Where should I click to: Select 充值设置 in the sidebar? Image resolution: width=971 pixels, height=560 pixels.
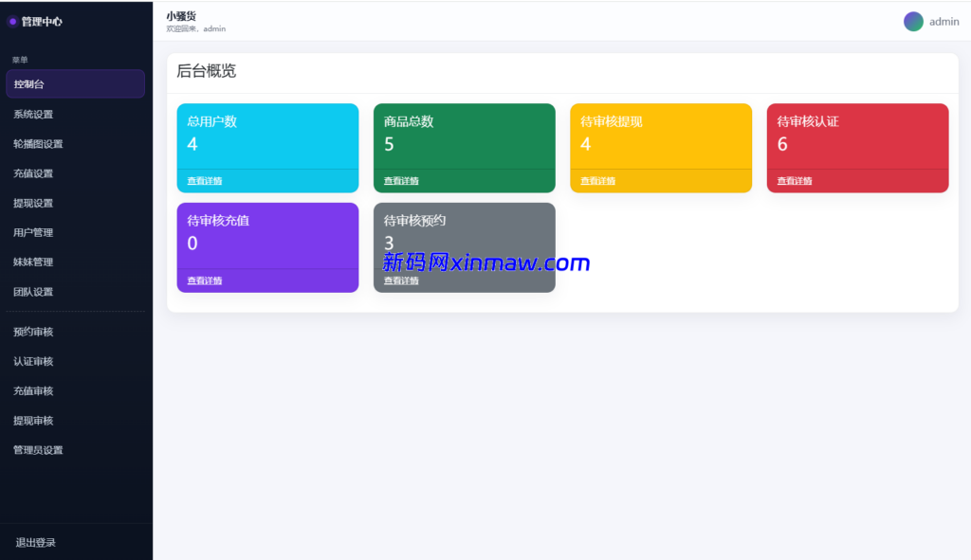pos(75,173)
